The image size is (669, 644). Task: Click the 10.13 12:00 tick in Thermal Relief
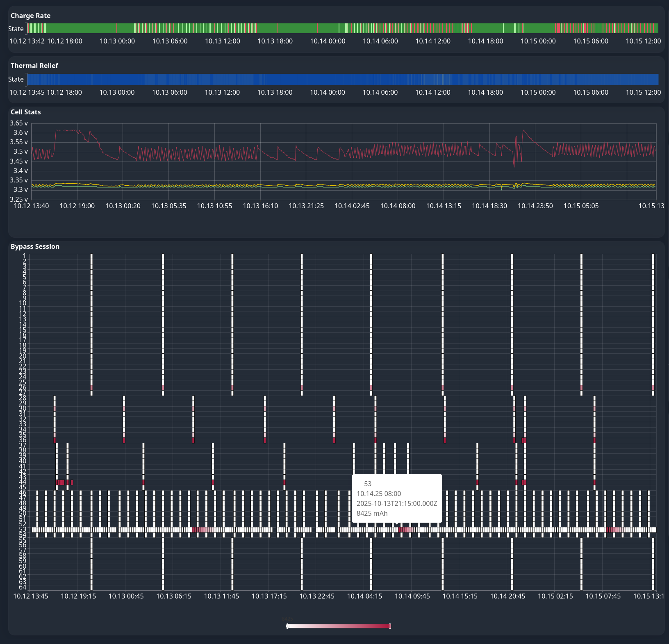tap(222, 92)
